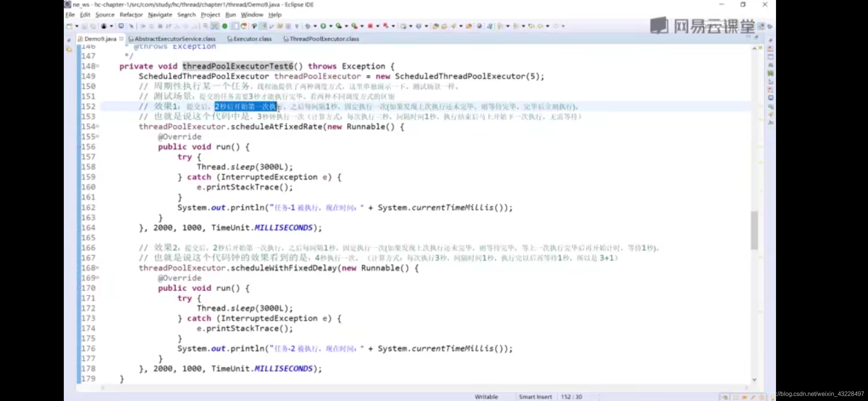This screenshot has width=868, height=401.
Task: Click the Run External Tools icon
Action: [x=355, y=26]
